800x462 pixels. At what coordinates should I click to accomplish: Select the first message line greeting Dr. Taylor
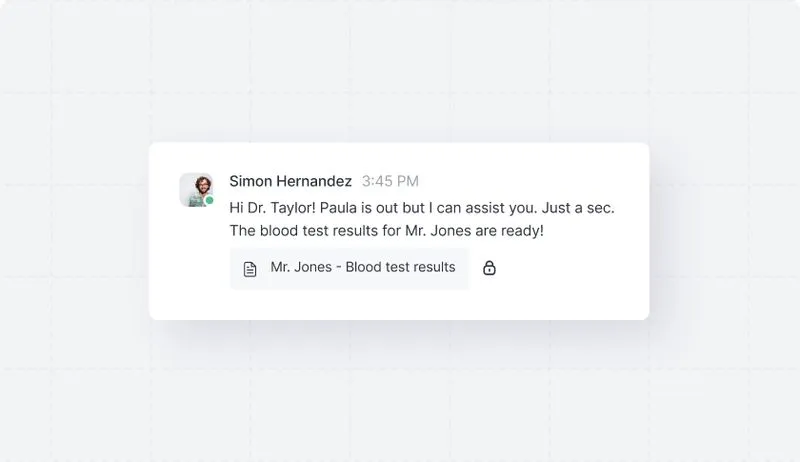[x=422, y=208]
